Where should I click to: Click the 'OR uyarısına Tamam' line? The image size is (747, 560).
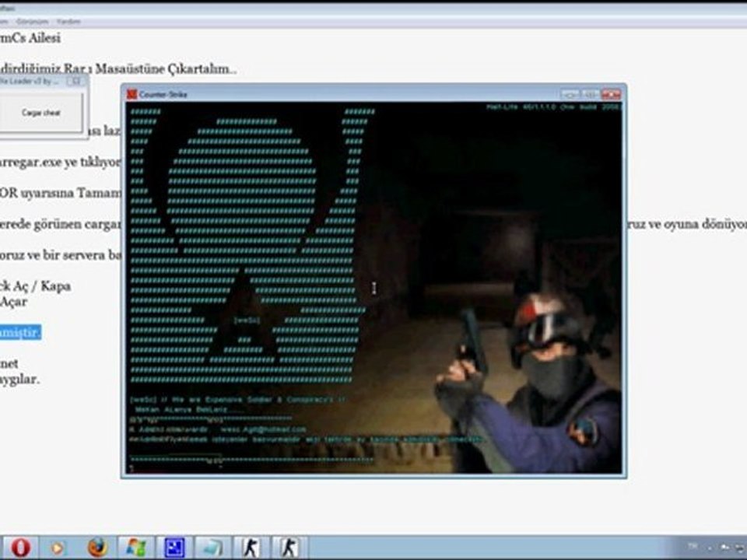(61, 193)
